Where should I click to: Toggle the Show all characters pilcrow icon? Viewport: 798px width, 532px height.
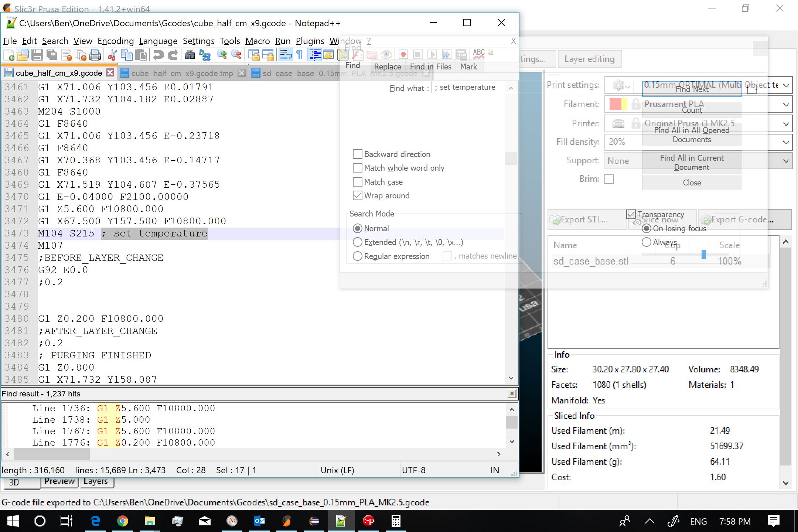tap(300, 55)
